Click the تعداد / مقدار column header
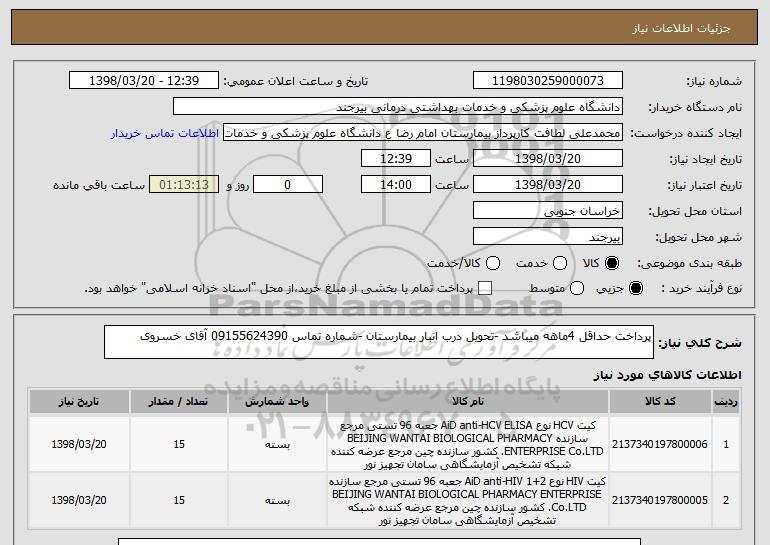 pyautogui.click(x=179, y=402)
